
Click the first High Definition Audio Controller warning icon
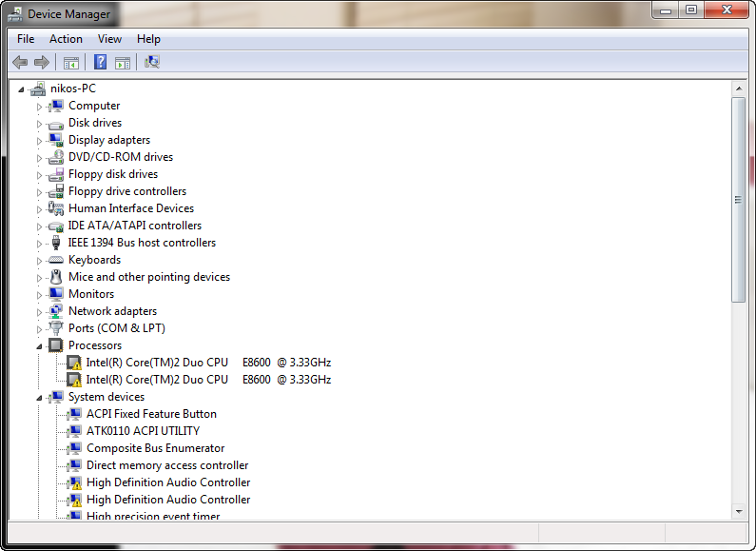[74, 482]
